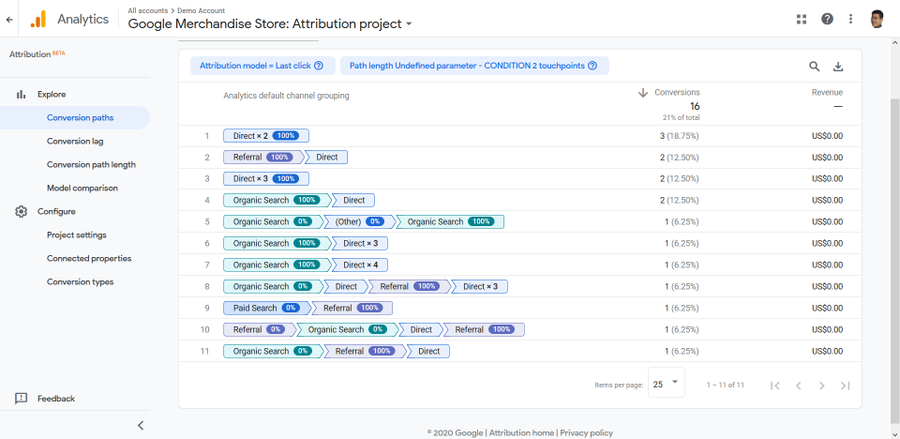Download the conversion paths report
The height and width of the screenshot is (439, 900).
click(x=838, y=66)
